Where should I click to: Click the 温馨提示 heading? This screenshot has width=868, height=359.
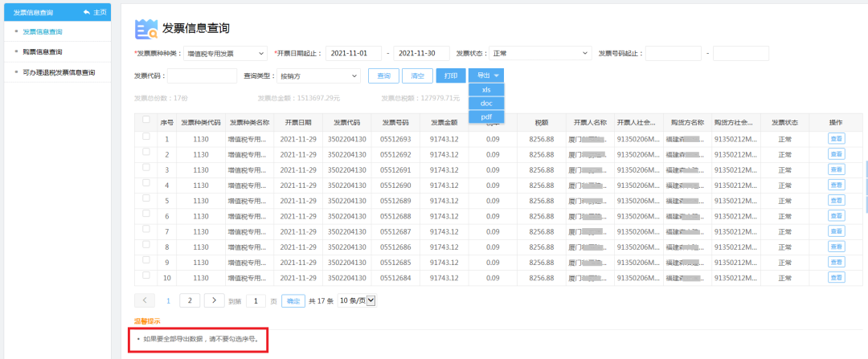[147, 320]
